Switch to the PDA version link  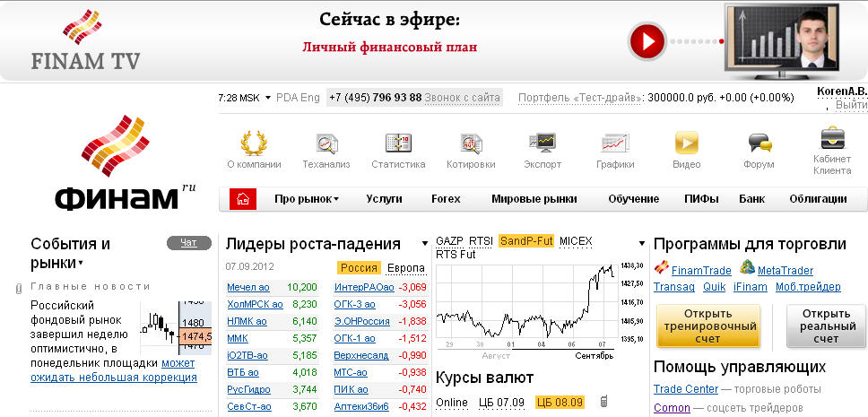pos(287,98)
